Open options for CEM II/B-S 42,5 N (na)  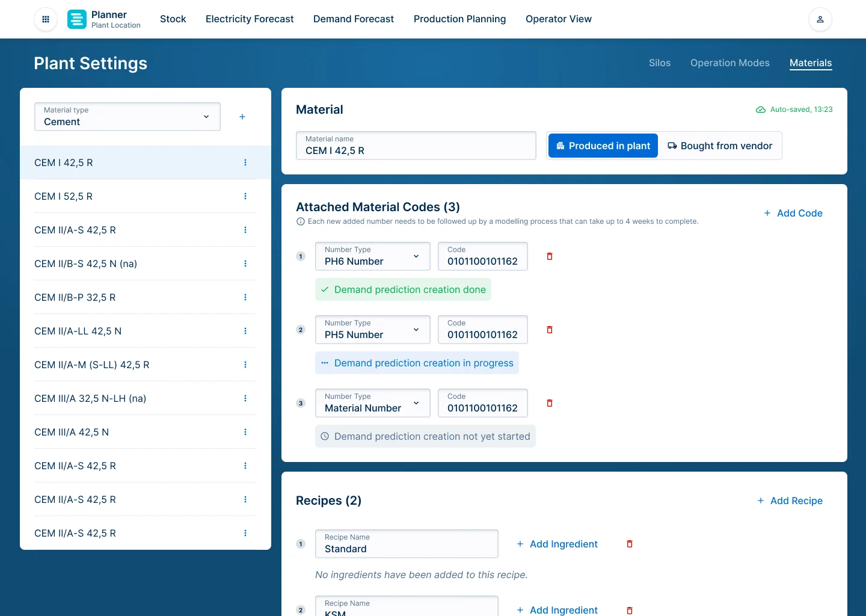tap(245, 263)
